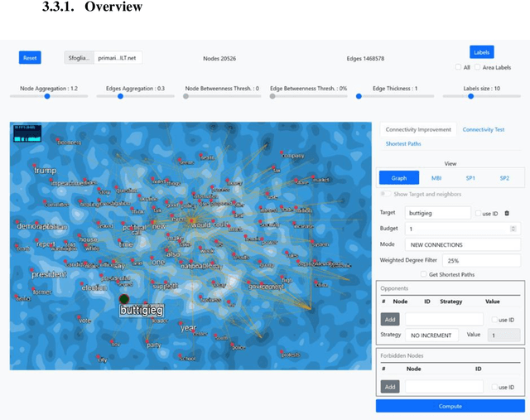The width and height of the screenshot is (530, 420).
Task: Click the 'president' node label in graph
Action: [x=50, y=274]
